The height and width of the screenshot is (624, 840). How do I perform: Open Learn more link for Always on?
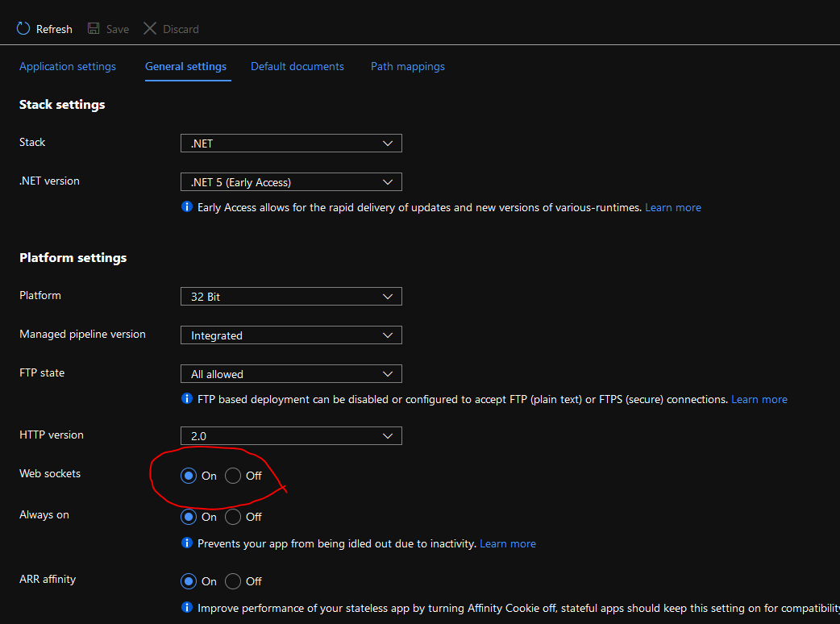(508, 543)
